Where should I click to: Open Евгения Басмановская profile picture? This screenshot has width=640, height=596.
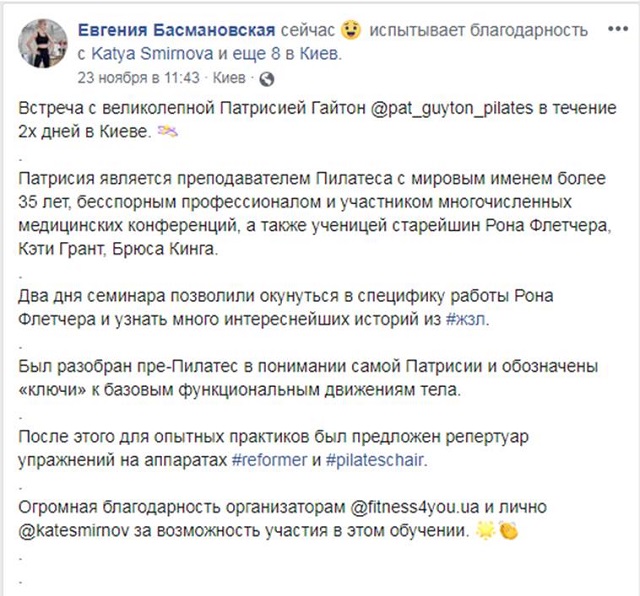click(x=42, y=43)
